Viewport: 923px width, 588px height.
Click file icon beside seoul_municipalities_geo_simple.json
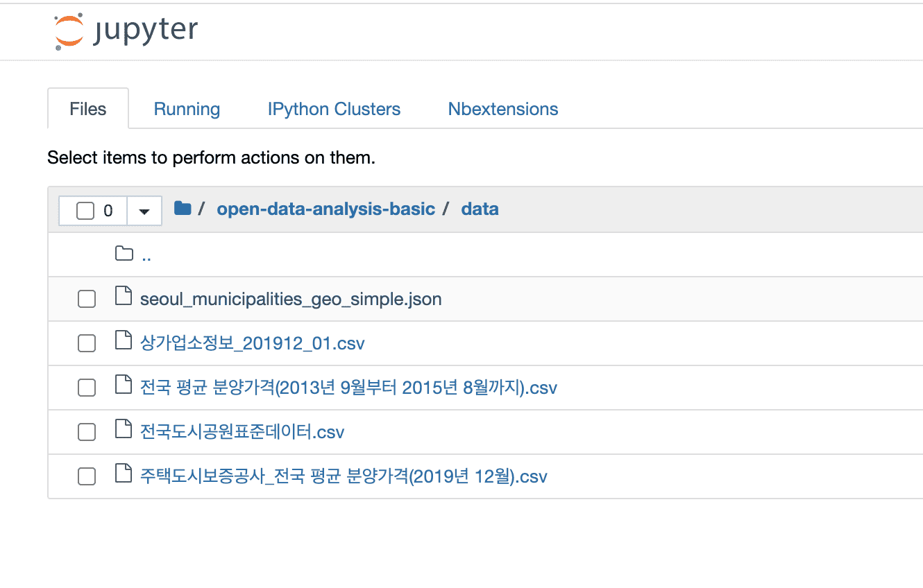123,297
